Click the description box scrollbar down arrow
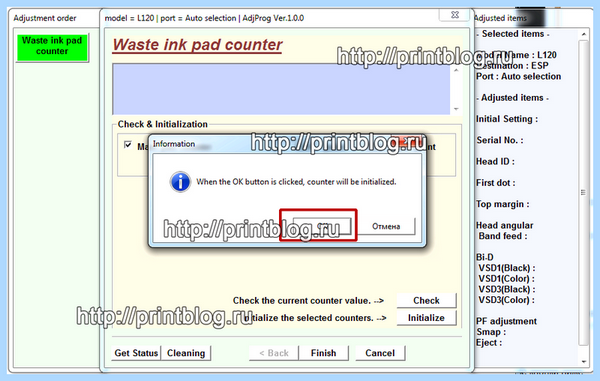The image size is (600, 381). point(456,109)
